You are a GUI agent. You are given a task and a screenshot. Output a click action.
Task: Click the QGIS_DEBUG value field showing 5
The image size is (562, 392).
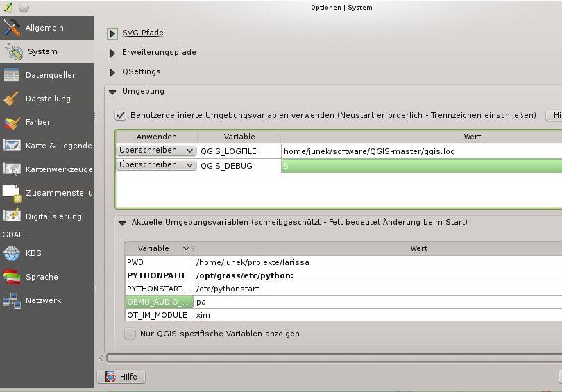pos(422,166)
